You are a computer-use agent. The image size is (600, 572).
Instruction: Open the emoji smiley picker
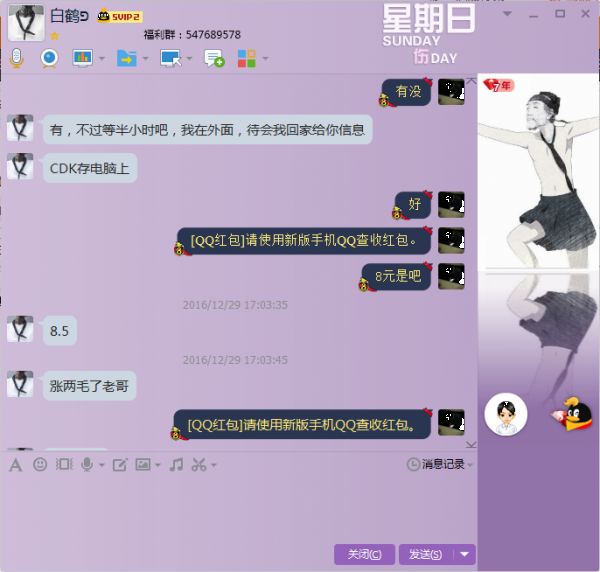40,464
